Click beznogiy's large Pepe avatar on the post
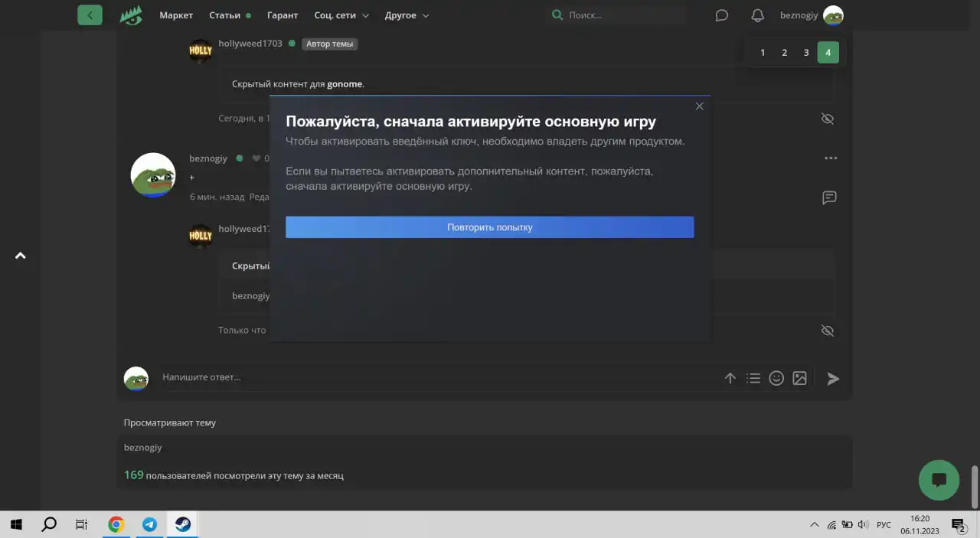 click(x=153, y=174)
